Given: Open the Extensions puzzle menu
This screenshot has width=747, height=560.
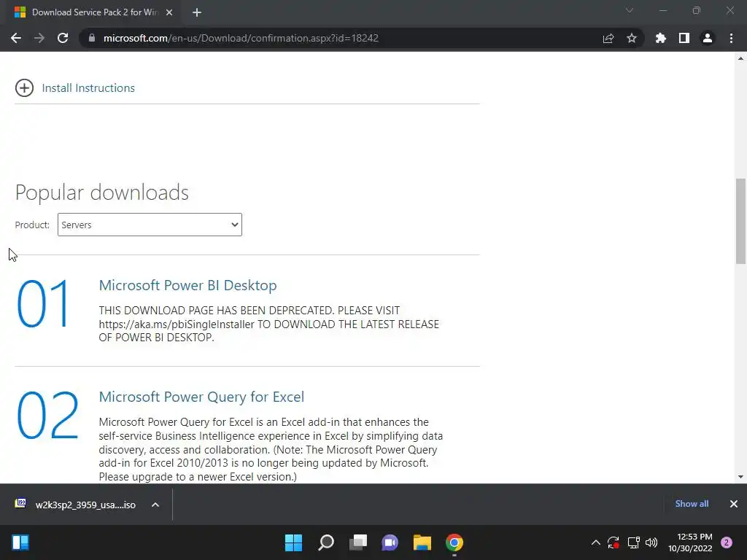Looking at the screenshot, I should (661, 38).
